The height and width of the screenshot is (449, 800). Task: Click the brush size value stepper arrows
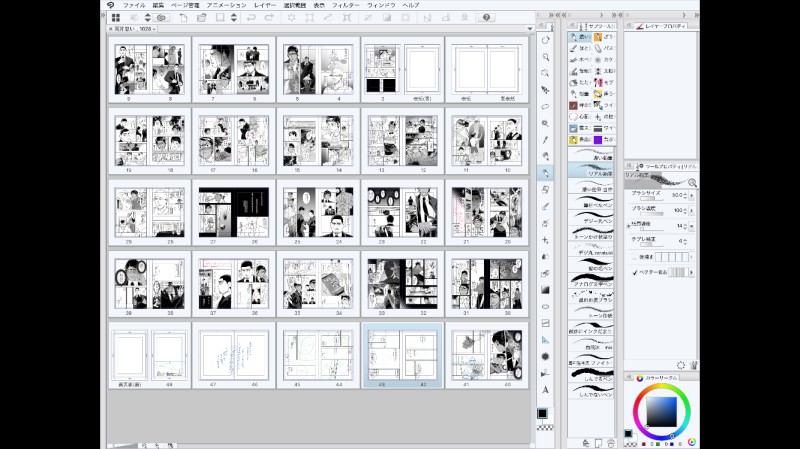[x=685, y=195]
